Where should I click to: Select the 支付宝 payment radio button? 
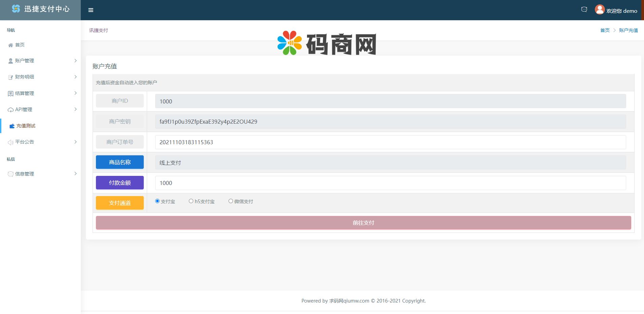click(x=157, y=201)
